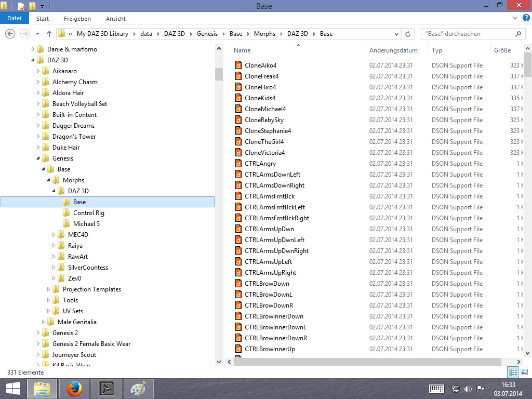The height and width of the screenshot is (399, 532).
Task: Collapse the Genesis folder node
Action: click(x=38, y=158)
